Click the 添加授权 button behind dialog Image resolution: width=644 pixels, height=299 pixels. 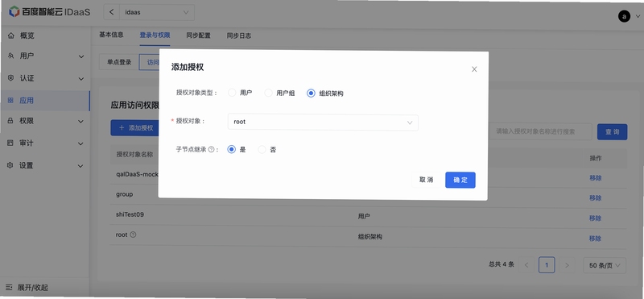pos(135,128)
